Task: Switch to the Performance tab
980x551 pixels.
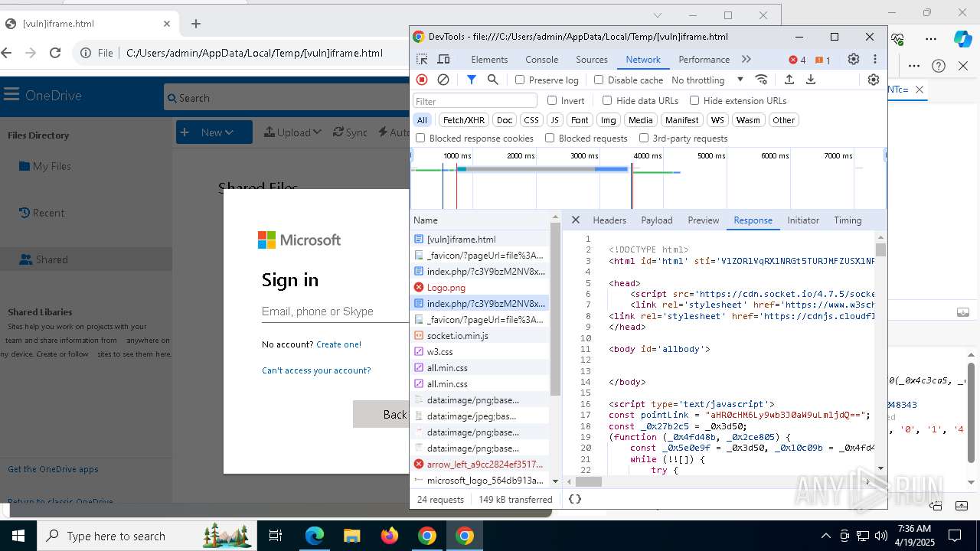Action: pos(704,59)
